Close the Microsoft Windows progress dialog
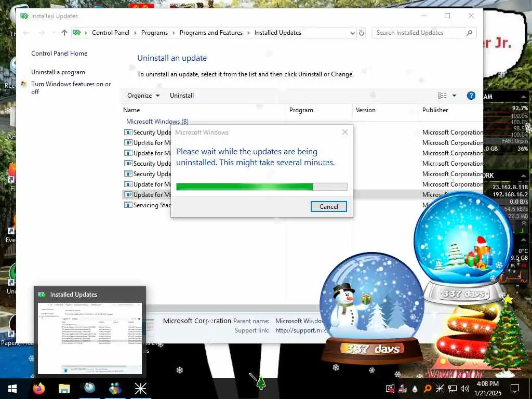The width and height of the screenshot is (532, 399). [x=345, y=132]
